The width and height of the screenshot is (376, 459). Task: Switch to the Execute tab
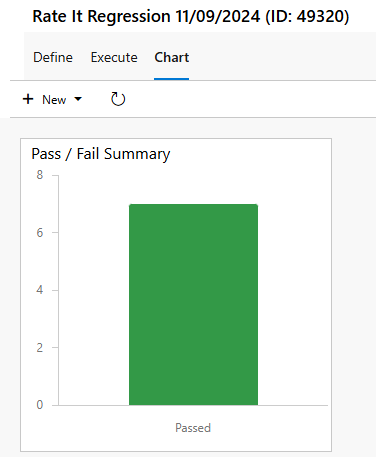click(114, 57)
